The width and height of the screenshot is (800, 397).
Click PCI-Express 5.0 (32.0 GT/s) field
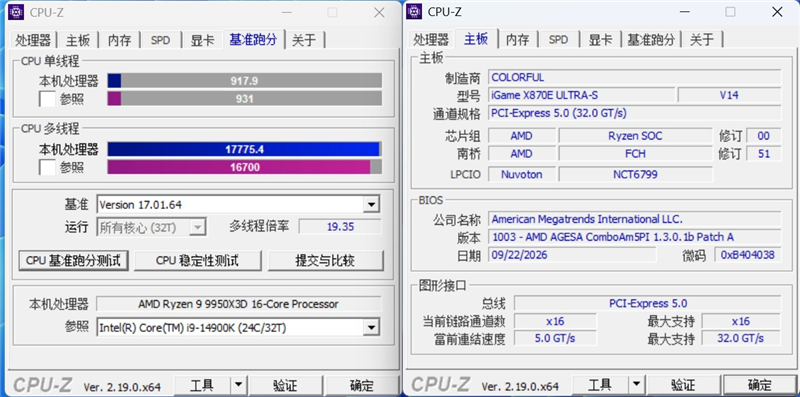click(x=635, y=113)
